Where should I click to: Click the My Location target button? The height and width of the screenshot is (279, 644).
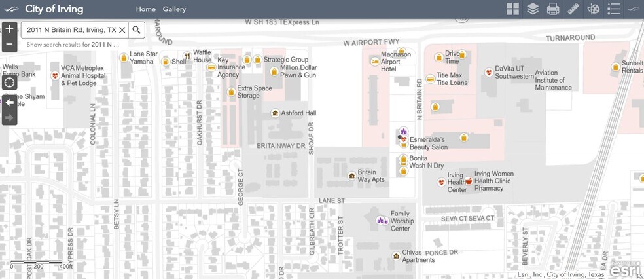click(9, 83)
